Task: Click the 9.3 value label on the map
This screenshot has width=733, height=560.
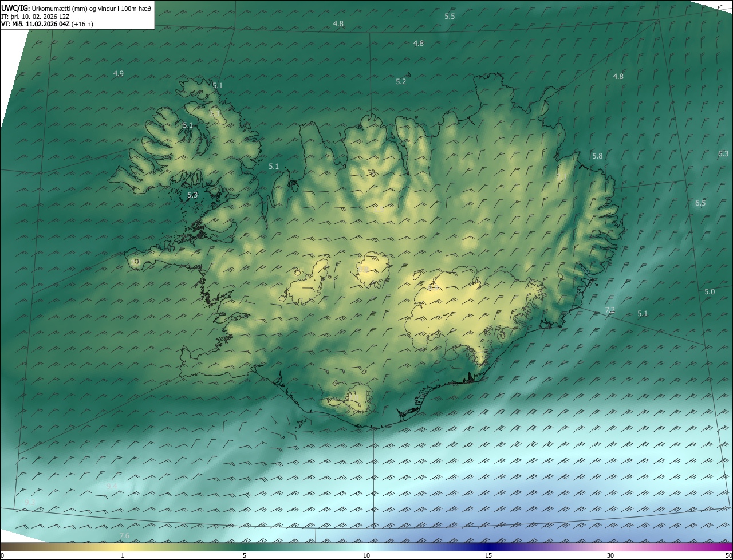Action: [30, 502]
